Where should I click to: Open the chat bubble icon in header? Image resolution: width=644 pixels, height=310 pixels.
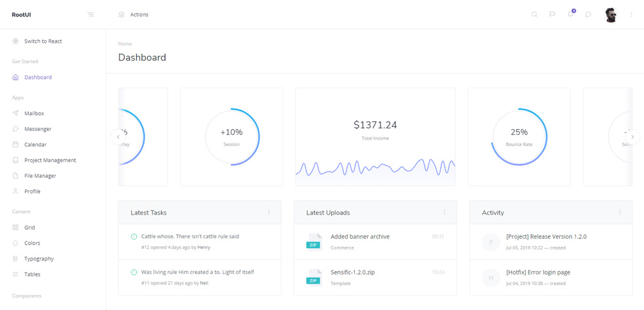coord(588,14)
